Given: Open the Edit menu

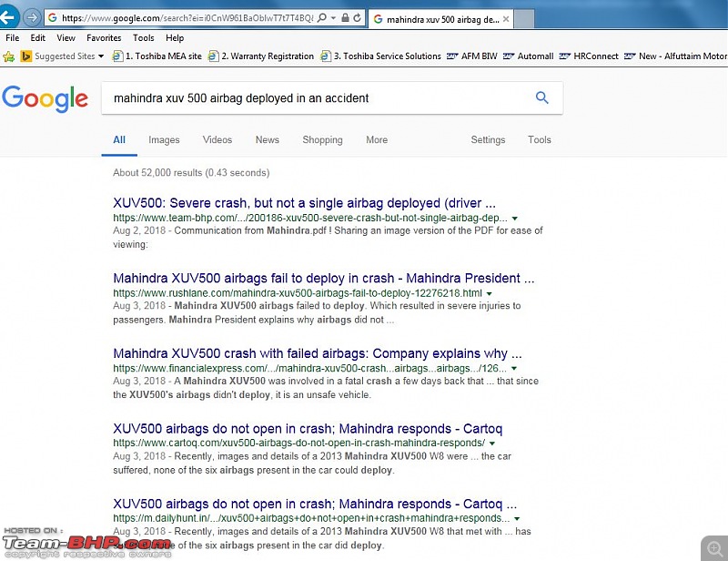Looking at the screenshot, I should click(37, 38).
